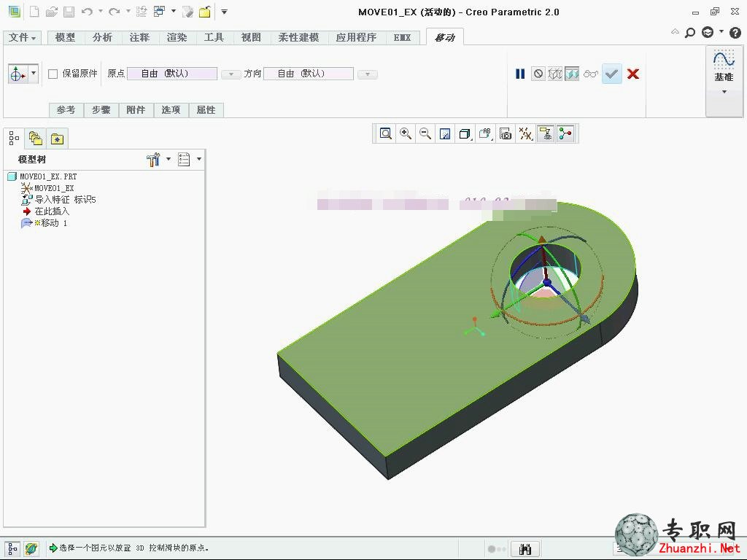Open the model tree settings hammer icon
Image resolution: width=747 pixels, height=560 pixels.
(x=153, y=160)
